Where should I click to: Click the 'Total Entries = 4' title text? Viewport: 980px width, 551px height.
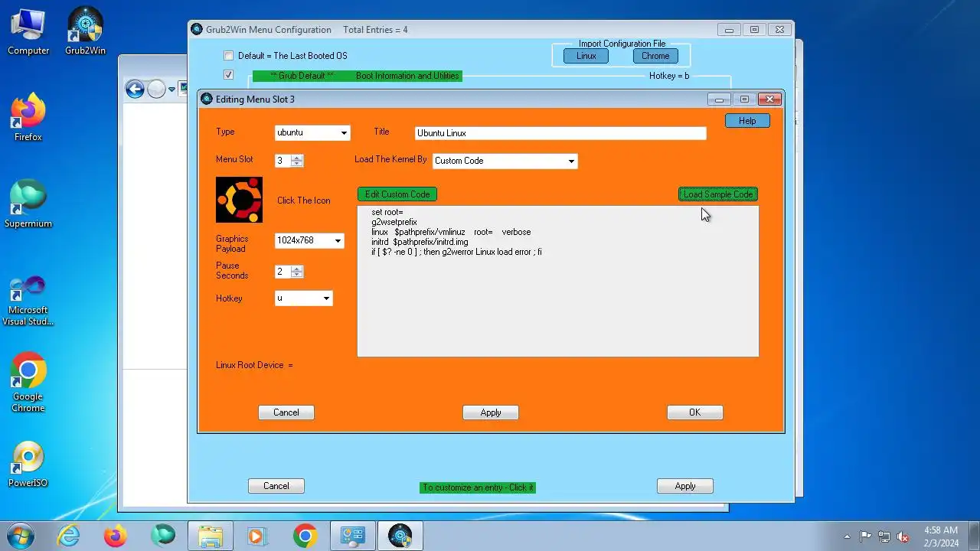click(375, 30)
